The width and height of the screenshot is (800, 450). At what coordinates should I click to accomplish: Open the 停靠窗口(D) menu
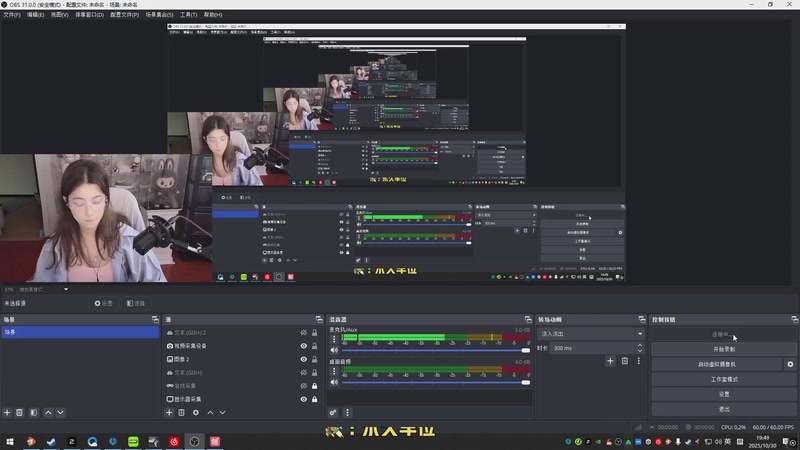(89, 15)
